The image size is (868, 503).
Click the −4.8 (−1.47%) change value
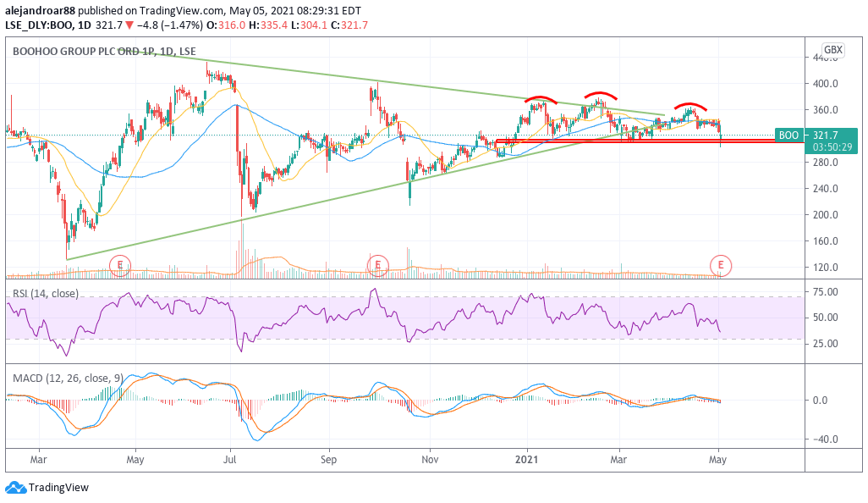click(169, 25)
